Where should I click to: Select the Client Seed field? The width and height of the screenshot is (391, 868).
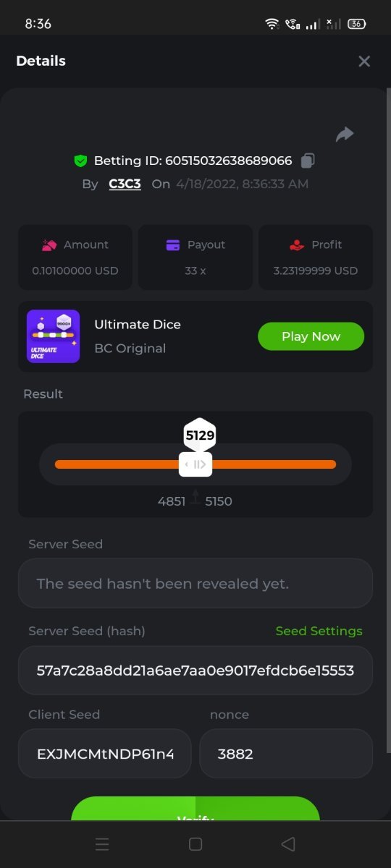(105, 754)
